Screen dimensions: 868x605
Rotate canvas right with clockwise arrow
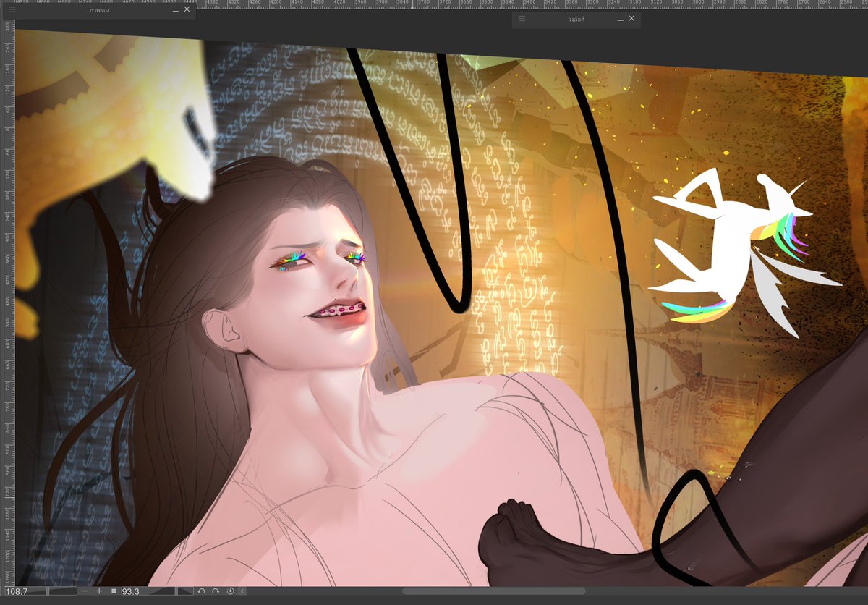(x=216, y=591)
